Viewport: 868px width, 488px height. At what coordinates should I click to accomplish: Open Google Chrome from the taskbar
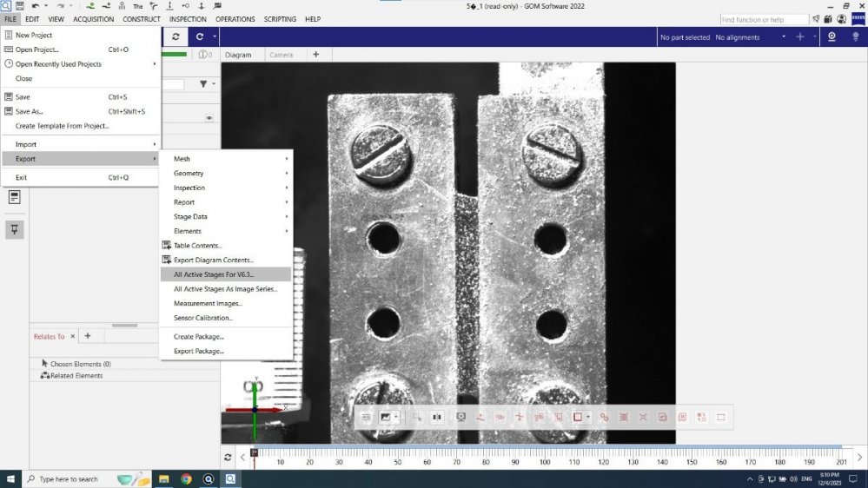tap(186, 478)
